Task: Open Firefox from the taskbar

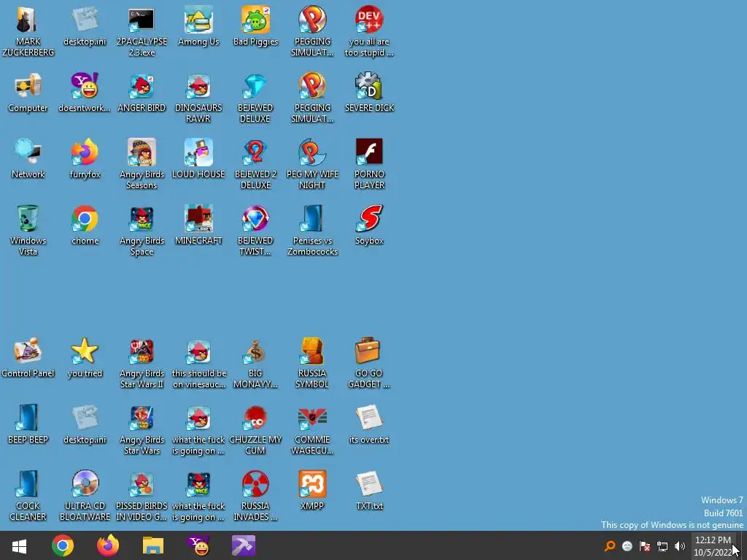Action: pos(108,545)
